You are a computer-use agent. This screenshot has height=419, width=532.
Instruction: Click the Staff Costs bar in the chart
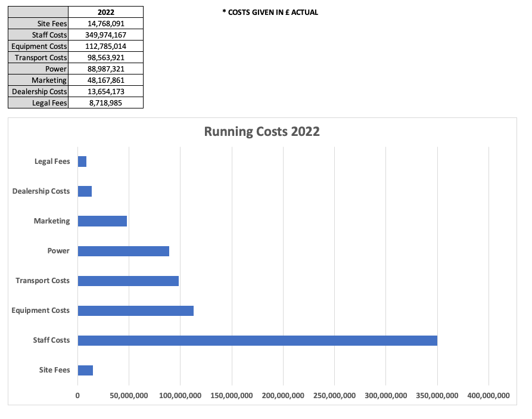tap(256, 340)
